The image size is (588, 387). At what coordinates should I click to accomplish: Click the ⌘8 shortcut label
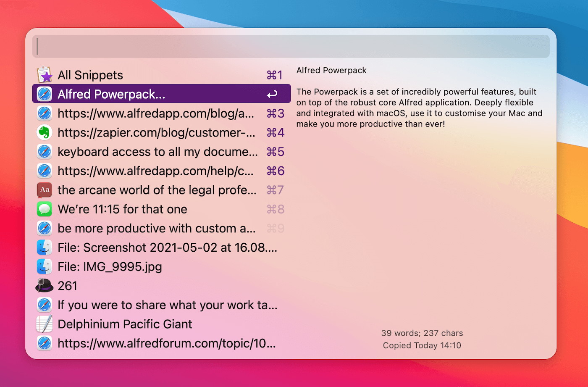(276, 209)
